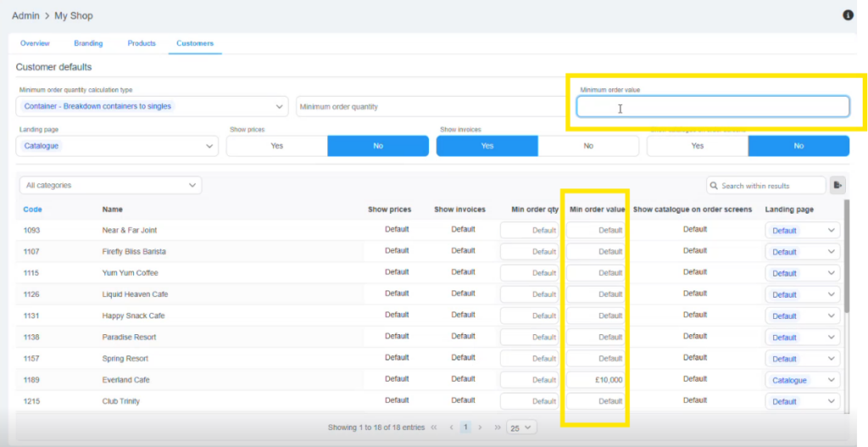The height and width of the screenshot is (447, 868).
Task: Set Show catalogue on order screens to No
Action: 798,146
